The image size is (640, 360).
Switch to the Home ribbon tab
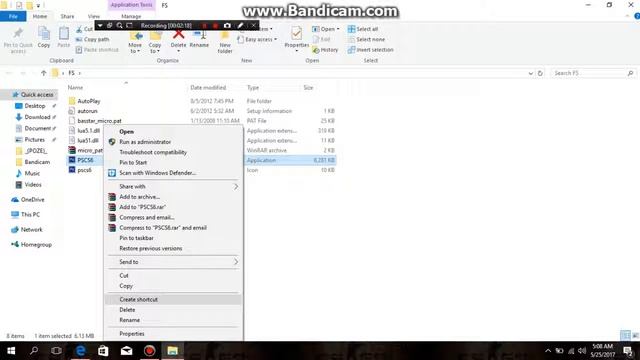pos(40,16)
